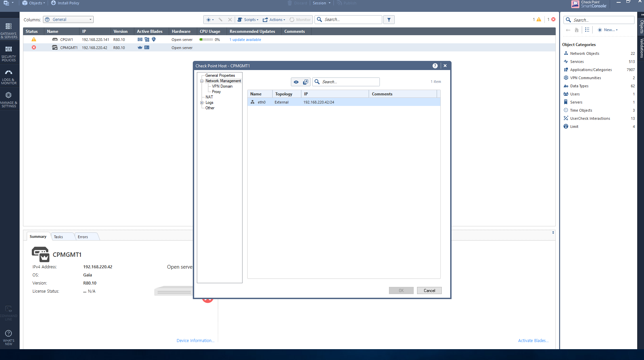Click the CPGW1 warning status icon
This screenshot has width=644, height=360.
[34, 40]
